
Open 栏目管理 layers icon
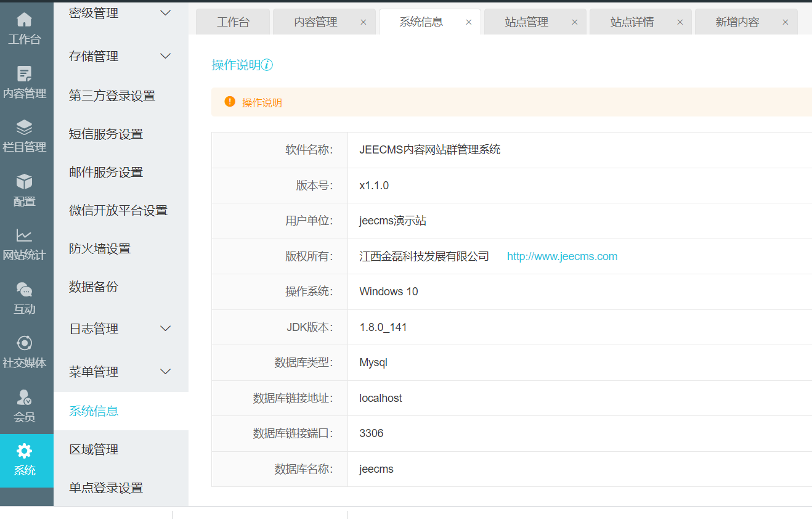point(24,128)
